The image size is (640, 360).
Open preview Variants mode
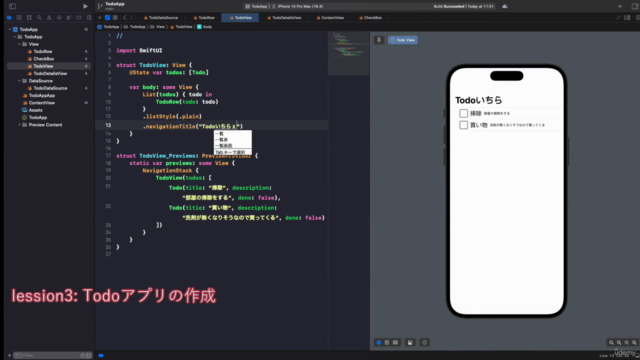[x=396, y=342]
